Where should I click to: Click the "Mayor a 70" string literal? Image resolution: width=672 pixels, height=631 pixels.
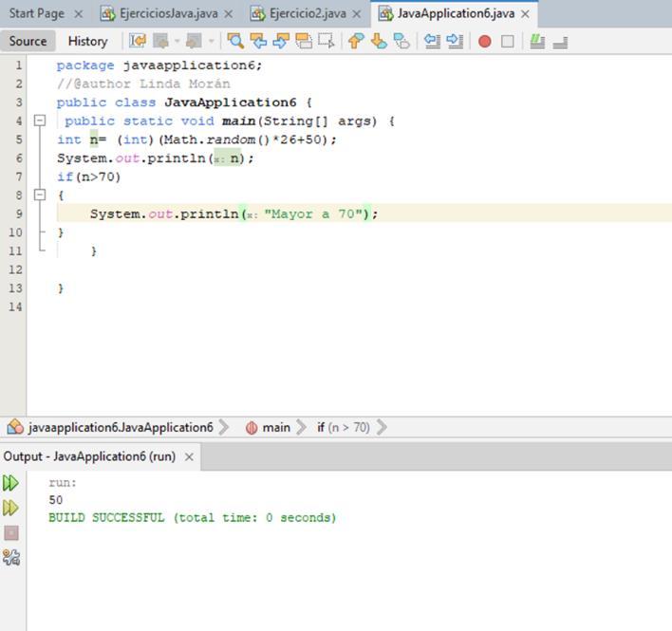pos(313,213)
